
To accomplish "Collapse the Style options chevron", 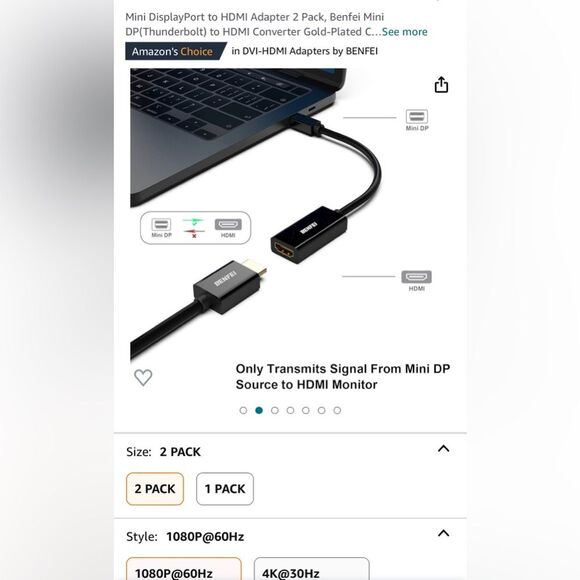I will tap(444, 533).
